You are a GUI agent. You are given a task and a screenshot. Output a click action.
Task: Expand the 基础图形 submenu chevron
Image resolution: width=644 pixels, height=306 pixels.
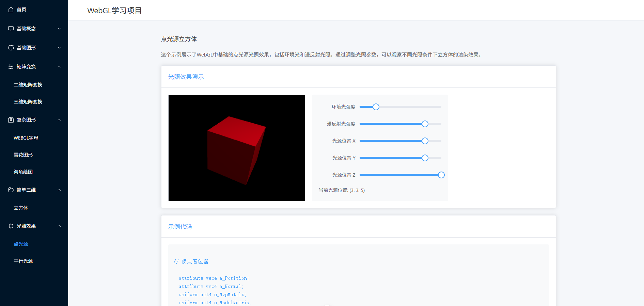pos(59,48)
